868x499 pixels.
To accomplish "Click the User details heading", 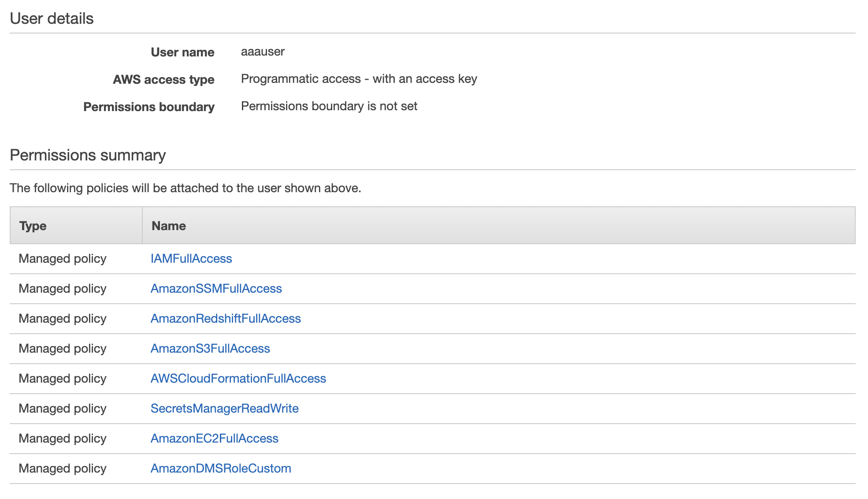I will click(52, 19).
